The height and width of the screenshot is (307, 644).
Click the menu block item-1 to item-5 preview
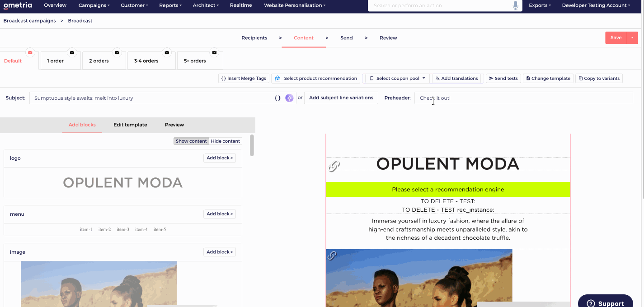click(x=123, y=229)
